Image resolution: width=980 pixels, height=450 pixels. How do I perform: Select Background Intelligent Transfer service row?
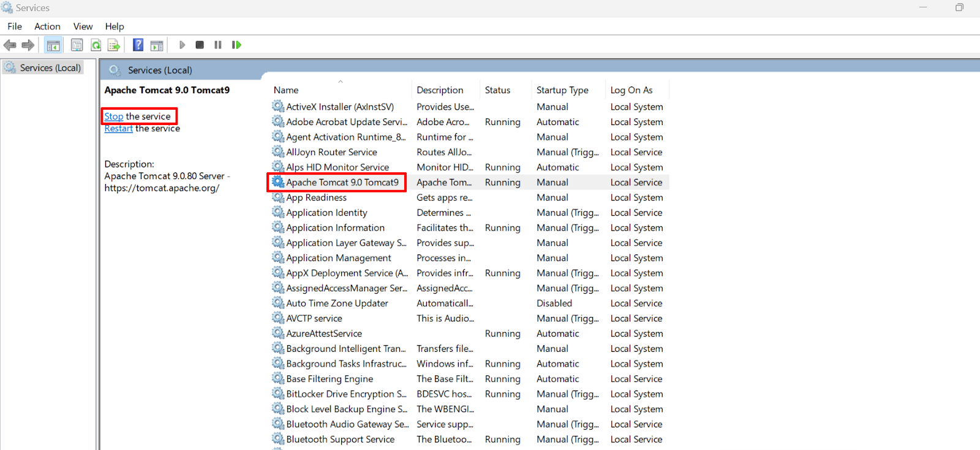click(469, 348)
